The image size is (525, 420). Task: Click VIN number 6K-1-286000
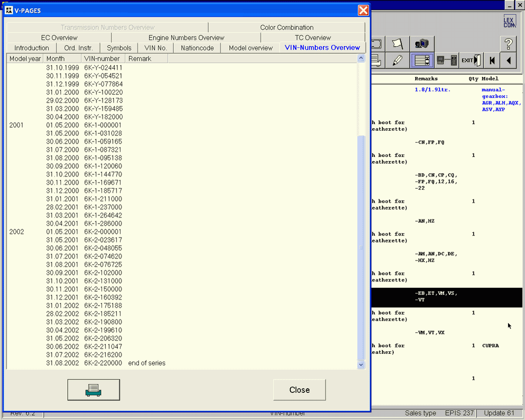[103, 224]
